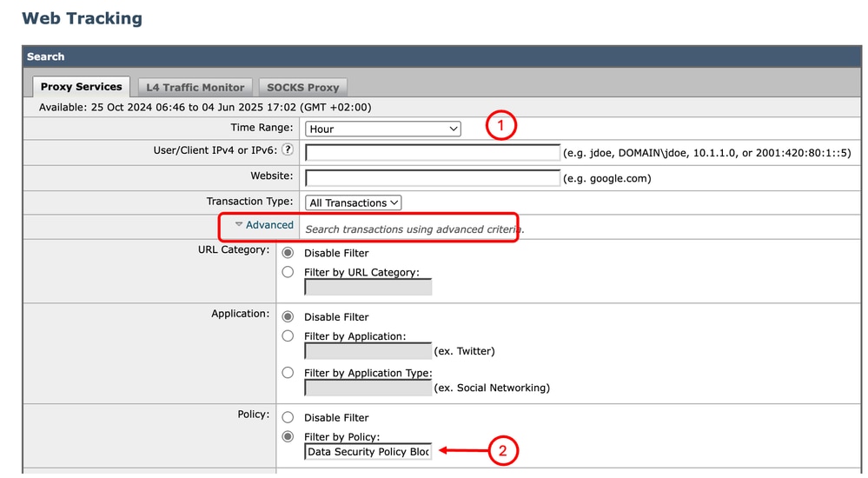The height and width of the screenshot is (478, 868).
Task: Click the Filter by Policy text box
Action: (368, 451)
